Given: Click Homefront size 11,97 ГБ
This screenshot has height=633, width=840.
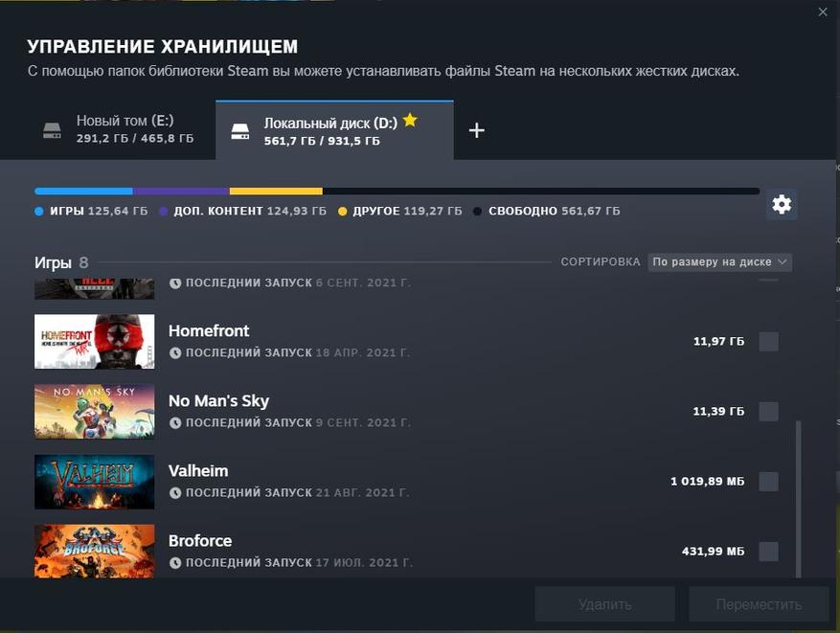Looking at the screenshot, I should (719, 342).
